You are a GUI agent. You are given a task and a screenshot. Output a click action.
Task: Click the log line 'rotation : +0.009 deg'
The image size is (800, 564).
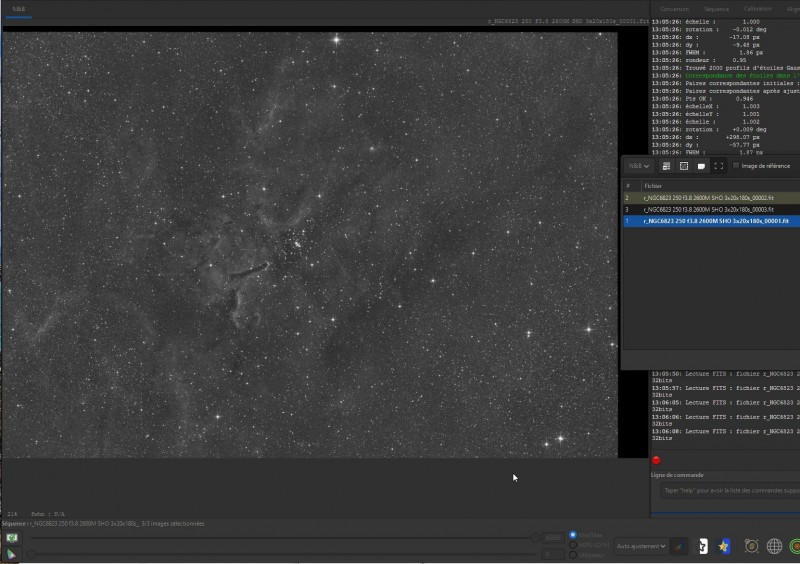point(709,130)
